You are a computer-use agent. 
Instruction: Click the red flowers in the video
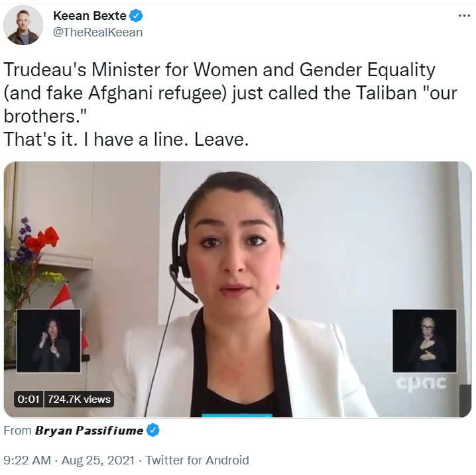click(42, 239)
